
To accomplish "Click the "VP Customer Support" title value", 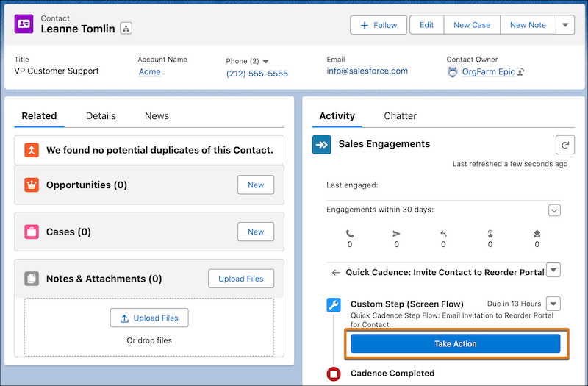I will pyautogui.click(x=57, y=71).
